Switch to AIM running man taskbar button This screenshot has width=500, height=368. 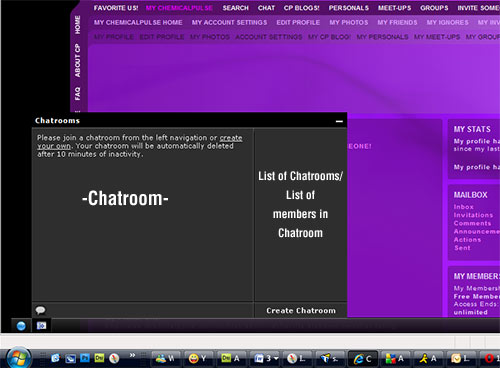coord(428,359)
